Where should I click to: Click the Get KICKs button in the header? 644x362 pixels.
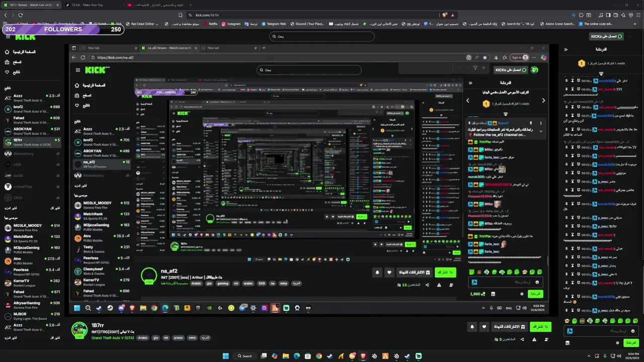click(607, 36)
